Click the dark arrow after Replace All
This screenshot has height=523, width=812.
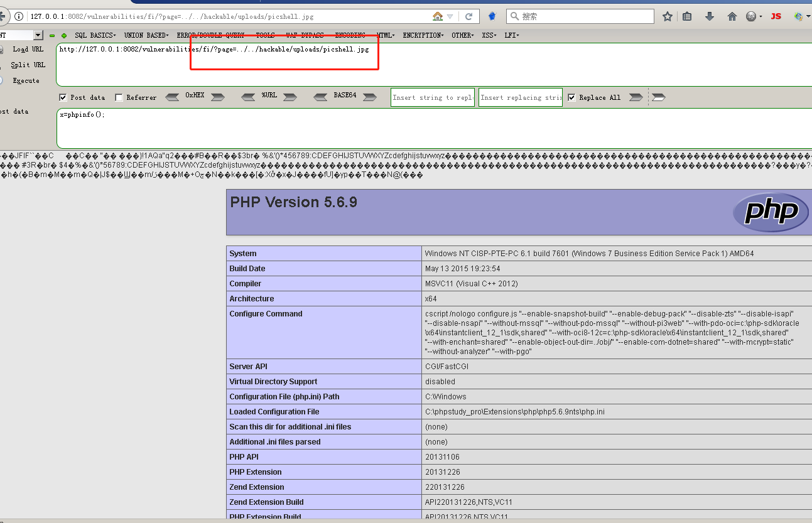[636, 97]
